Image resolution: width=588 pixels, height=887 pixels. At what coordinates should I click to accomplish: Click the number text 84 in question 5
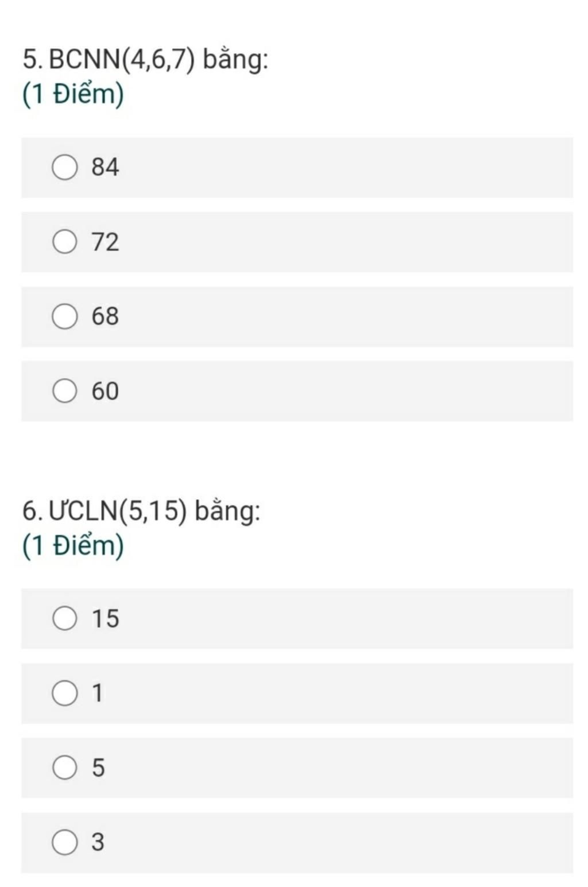pos(105,167)
